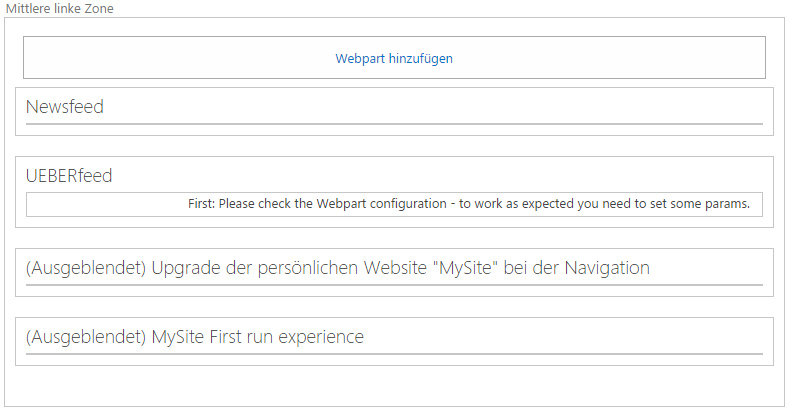Select the Newsfeed web part title

(x=65, y=107)
